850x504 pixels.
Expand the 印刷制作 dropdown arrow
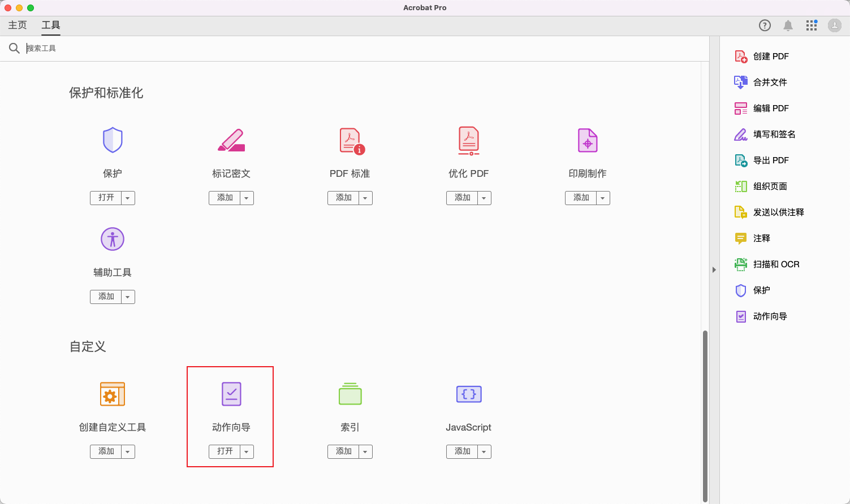(603, 198)
